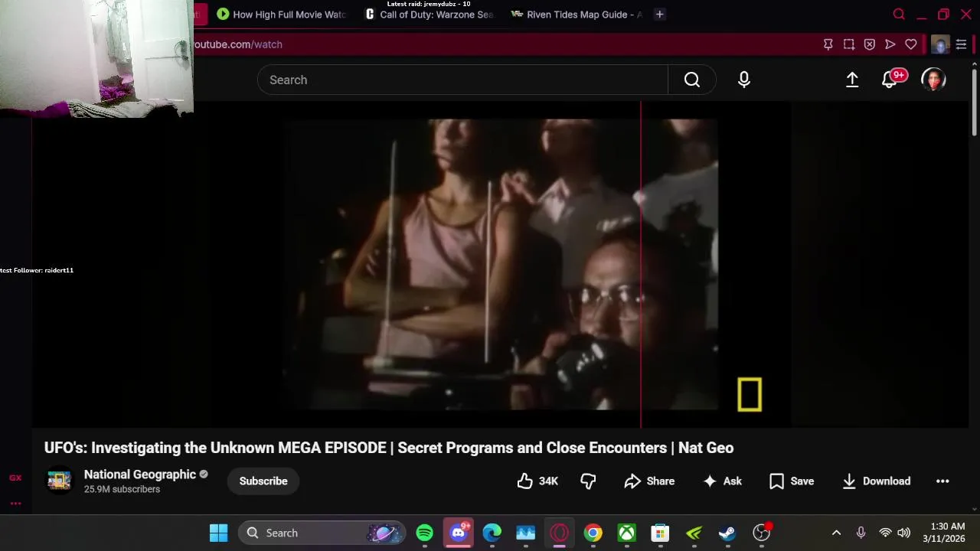Click the 25.9M subscribers text
The height and width of the screenshot is (551, 980).
(122, 489)
